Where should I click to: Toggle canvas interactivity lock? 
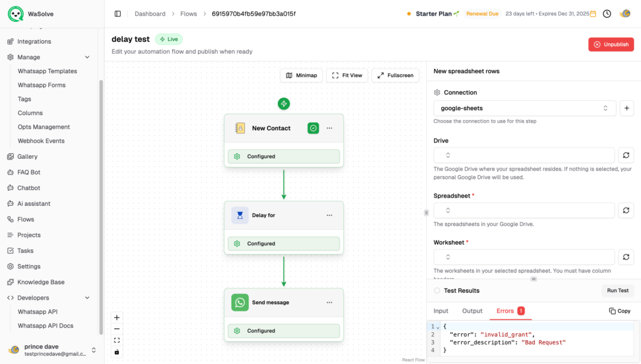[x=117, y=352]
